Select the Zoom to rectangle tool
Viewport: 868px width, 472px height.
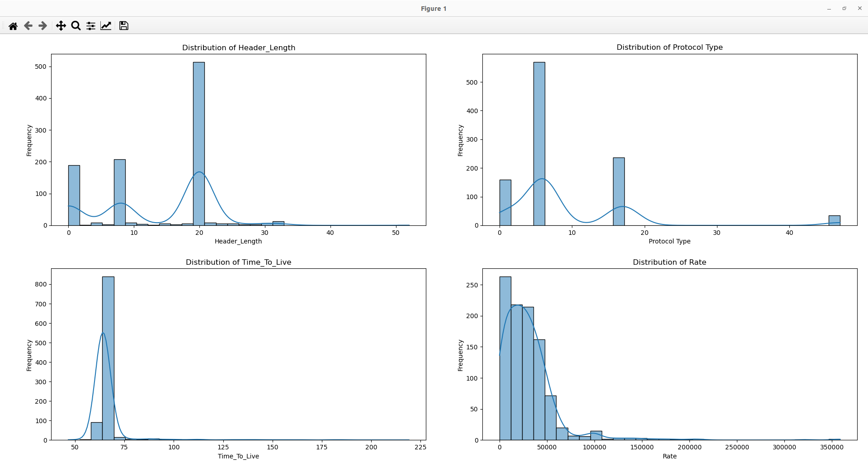[76, 26]
